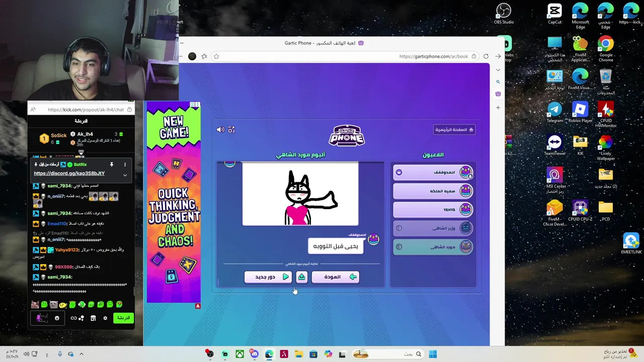Open the emoji picker smiley icon
Image resolution: width=644 pixels, height=362 pixels.
coord(57,318)
